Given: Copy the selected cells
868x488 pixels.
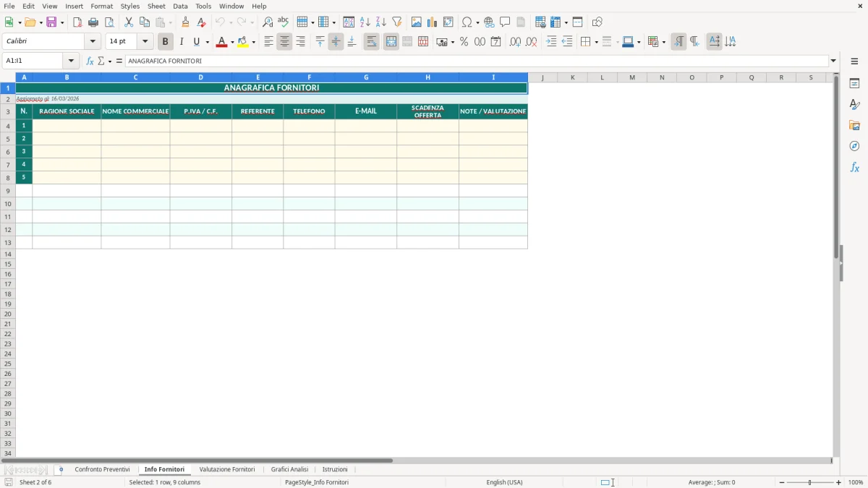Looking at the screenshot, I should (145, 22).
